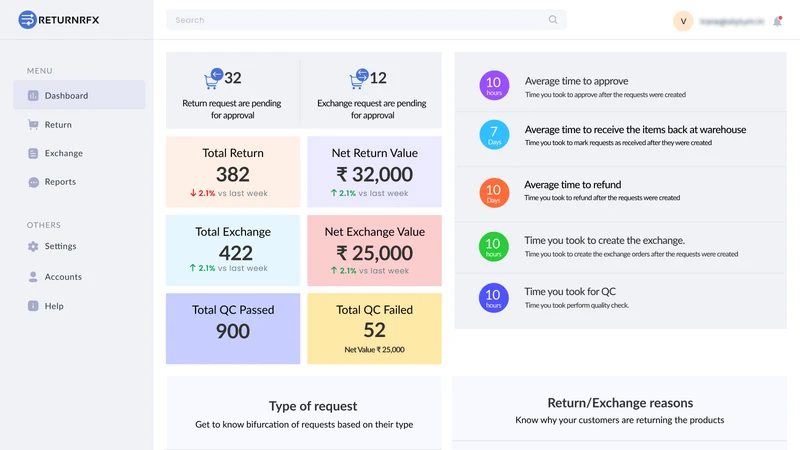The image size is (800, 450).
Task: Open the notifications bell
Action: coord(777,21)
